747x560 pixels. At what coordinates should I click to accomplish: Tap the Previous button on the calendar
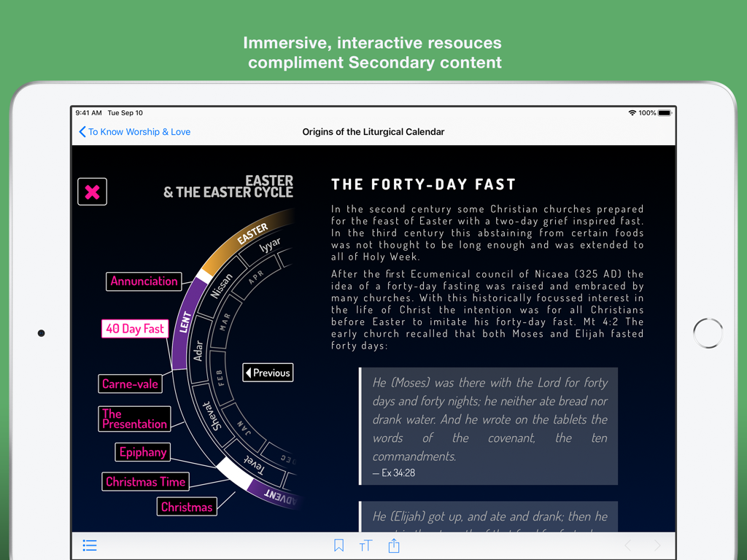pyautogui.click(x=268, y=372)
